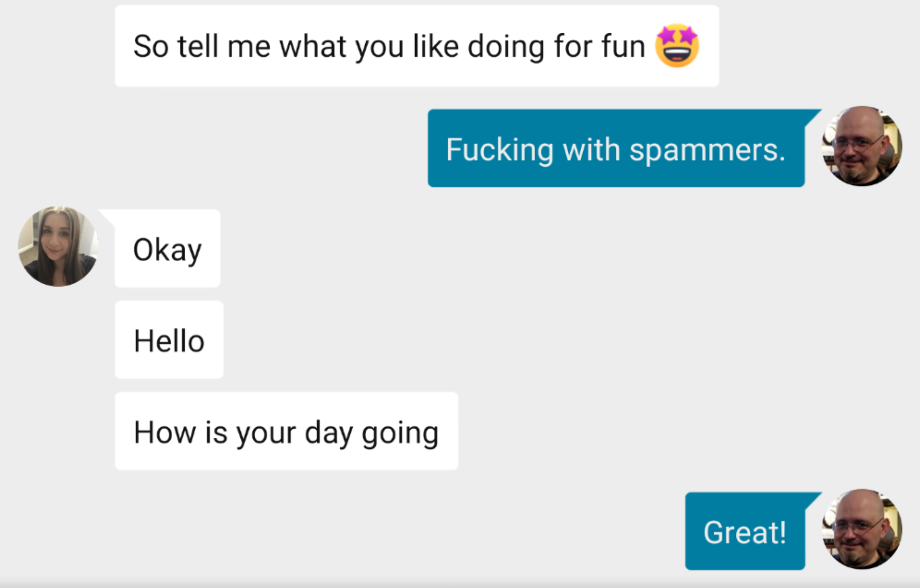Click the word "Fucking" in the blue bubble
Viewport: 920px width, 588px height.
click(x=499, y=150)
